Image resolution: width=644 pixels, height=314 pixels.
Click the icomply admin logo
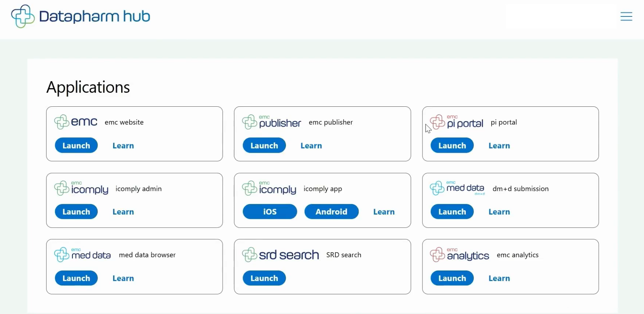(x=81, y=188)
